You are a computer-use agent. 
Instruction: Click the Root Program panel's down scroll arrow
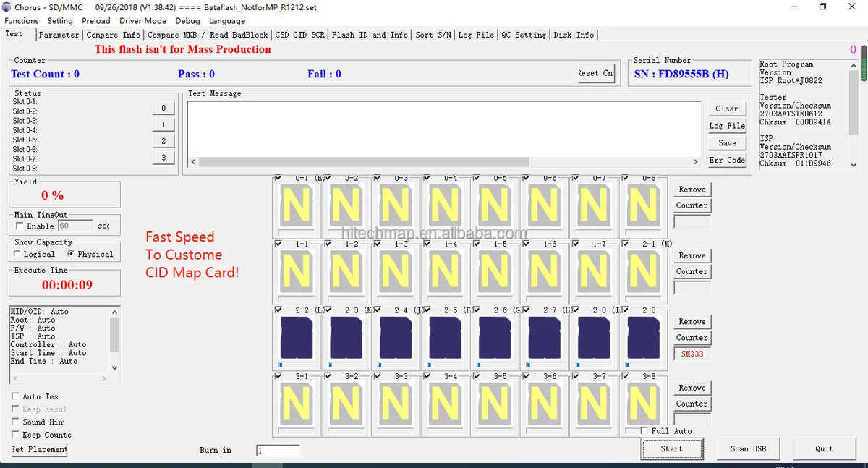(x=854, y=165)
